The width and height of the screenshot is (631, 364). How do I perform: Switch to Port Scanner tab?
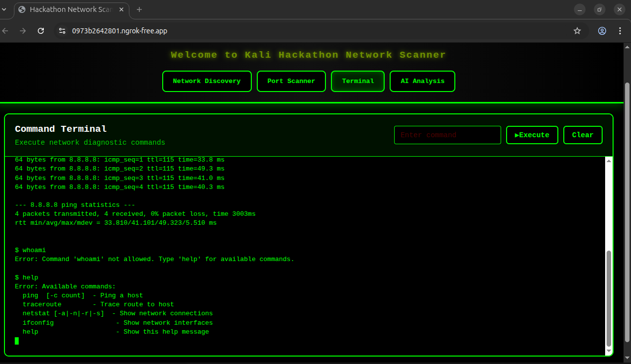pos(291,81)
